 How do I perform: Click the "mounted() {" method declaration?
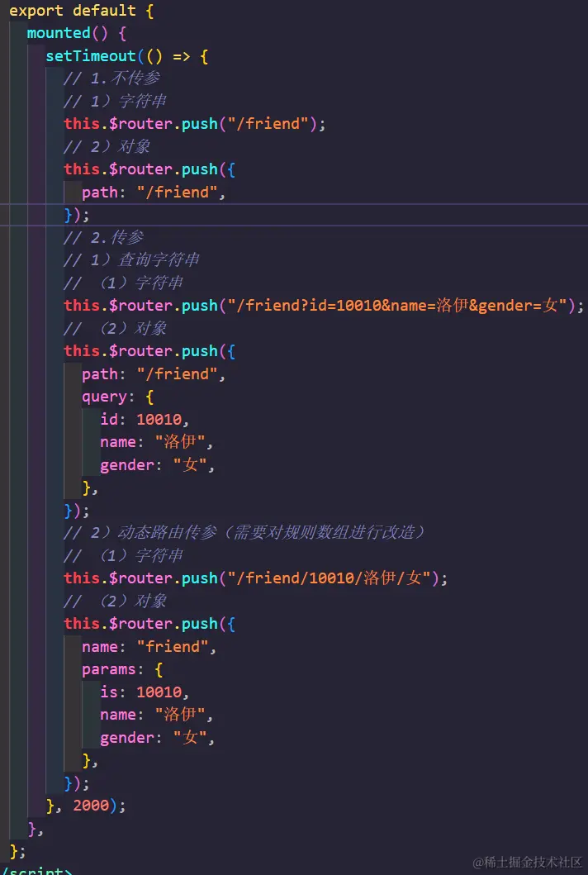[77, 33]
